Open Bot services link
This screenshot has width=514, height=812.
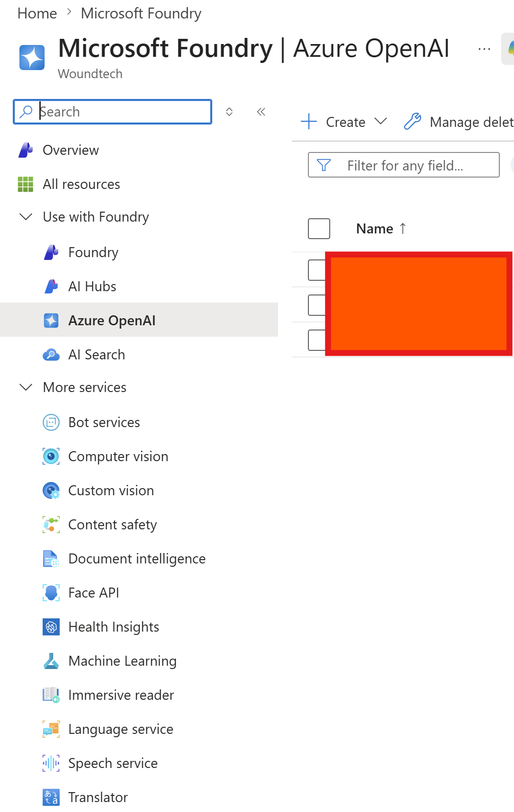tap(104, 422)
